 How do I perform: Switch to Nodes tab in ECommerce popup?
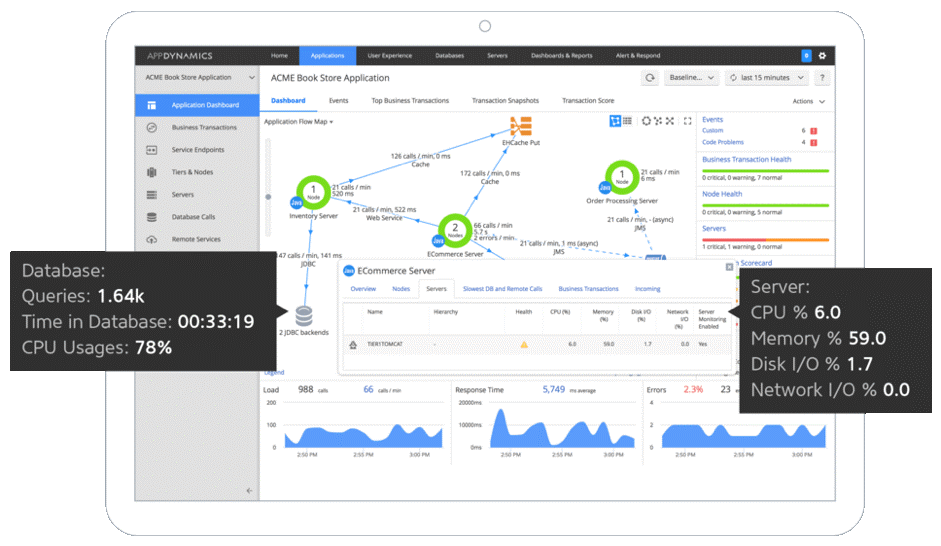(401, 289)
